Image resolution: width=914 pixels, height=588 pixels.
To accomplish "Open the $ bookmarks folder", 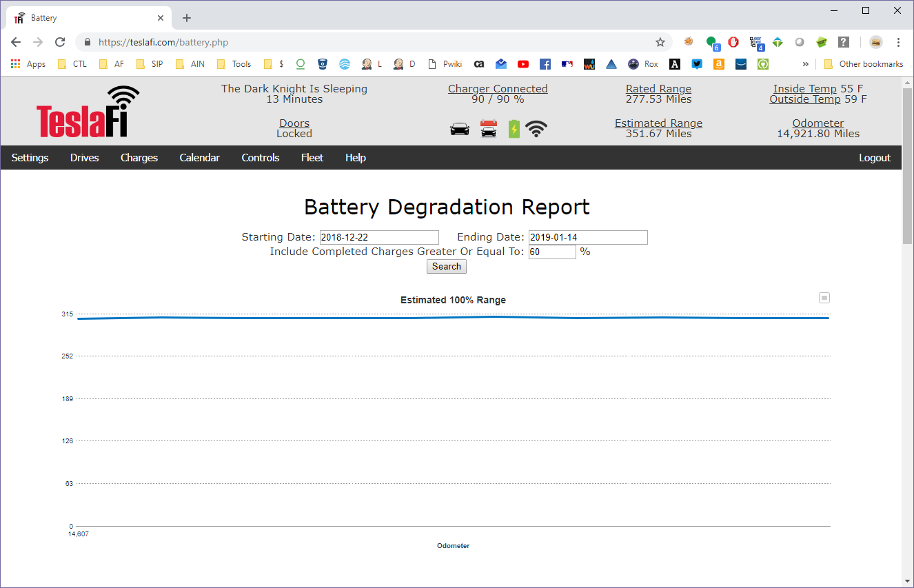I will pos(274,64).
